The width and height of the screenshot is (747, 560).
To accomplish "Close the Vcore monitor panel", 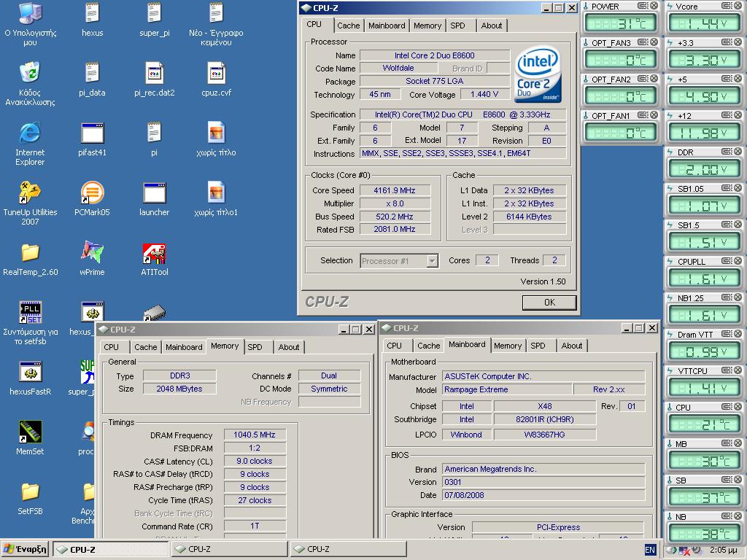I will (x=738, y=6).
